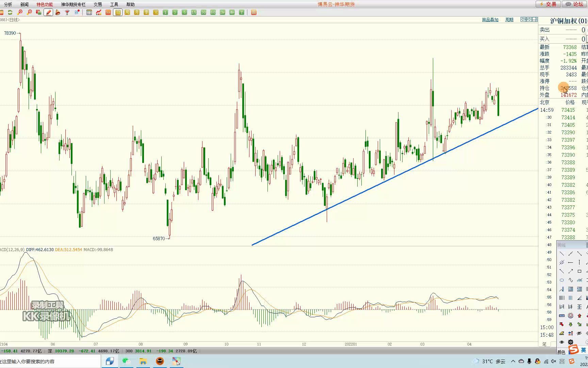Select the daily 日 period button
588x368 pixels.
pyautogui.click(x=118, y=12)
